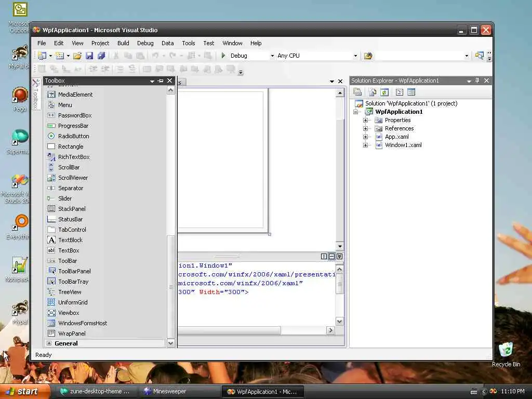The image size is (532, 399).
Task: Switch to horizontal split view in designer
Action: pyautogui.click(x=331, y=256)
